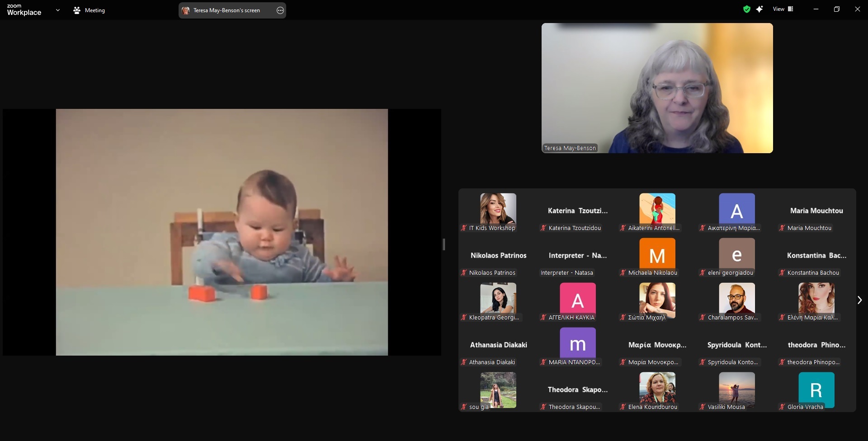Click muted mic icon beside eleni georgiadou
This screenshot has width=868, height=441.
(x=703, y=273)
